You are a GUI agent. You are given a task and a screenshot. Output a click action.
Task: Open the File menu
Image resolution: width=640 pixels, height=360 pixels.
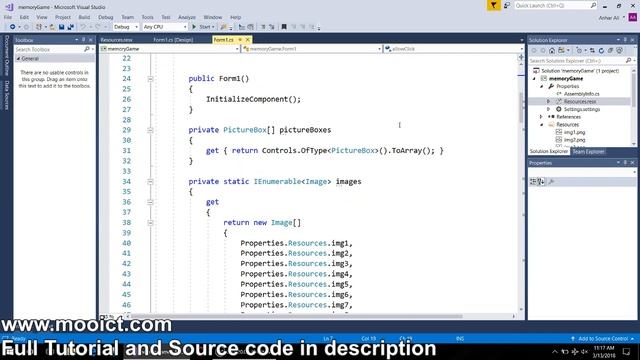pos(8,17)
